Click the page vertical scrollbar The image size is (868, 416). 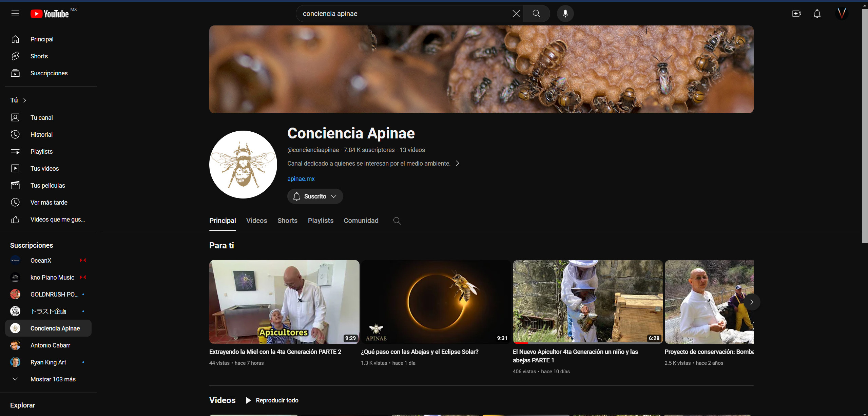pos(864,126)
